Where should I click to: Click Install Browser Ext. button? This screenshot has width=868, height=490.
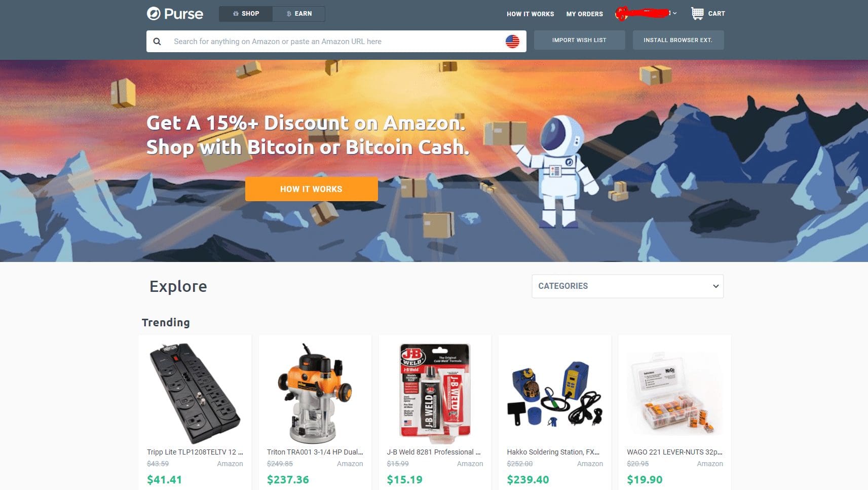coord(678,40)
